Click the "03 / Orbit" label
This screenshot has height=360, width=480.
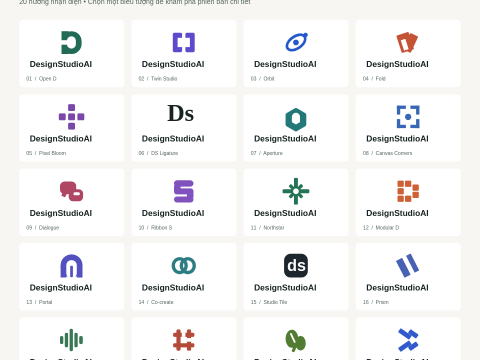coord(263,79)
